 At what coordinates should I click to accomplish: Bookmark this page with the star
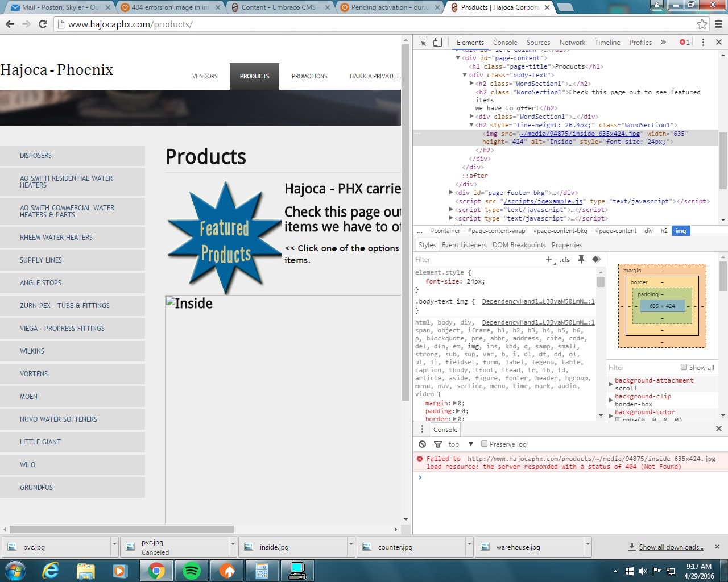(702, 24)
